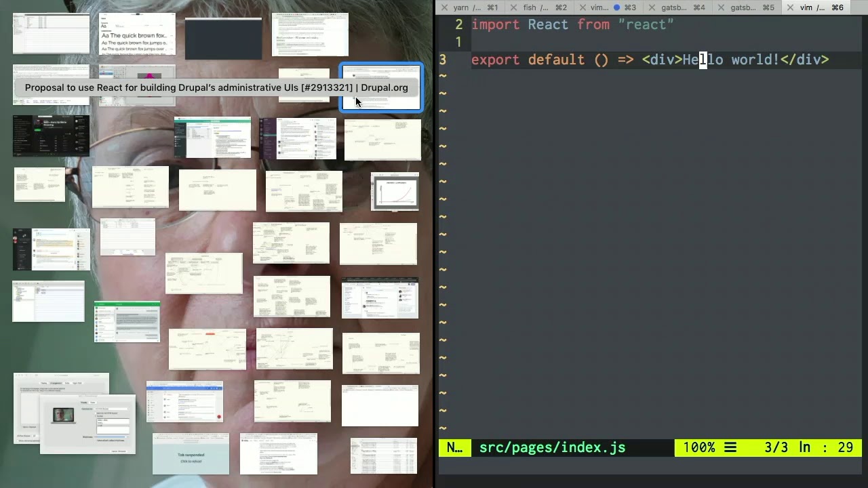Click the 'src/pages/index.js' filename in status bar
The image size is (868, 488).
tap(553, 447)
